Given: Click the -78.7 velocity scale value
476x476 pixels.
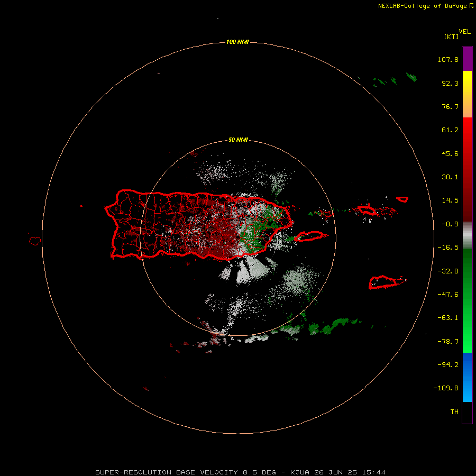Looking at the screenshot, I should [x=448, y=342].
